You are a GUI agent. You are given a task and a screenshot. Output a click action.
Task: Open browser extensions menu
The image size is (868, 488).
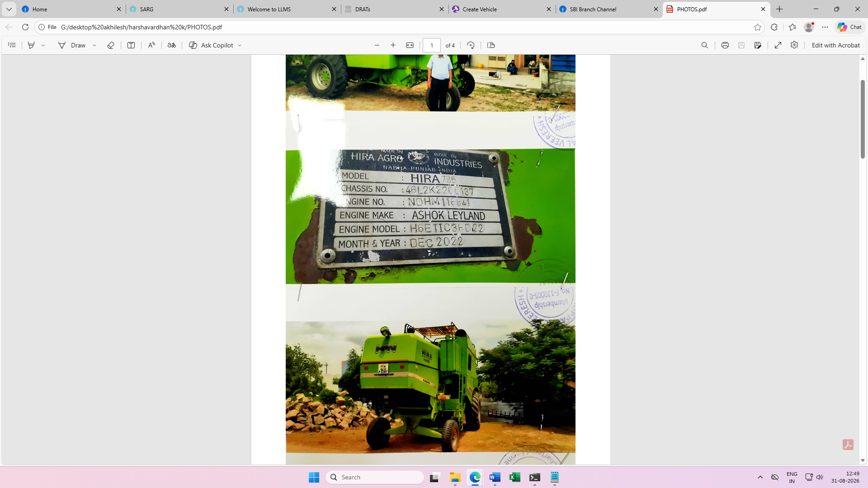(774, 27)
